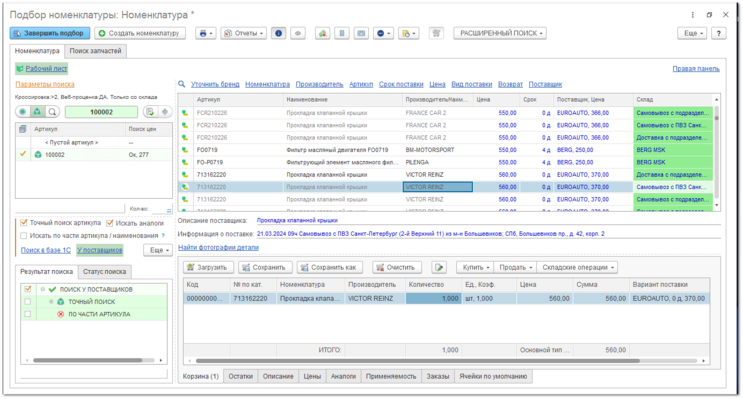Open the Продать dropdown
The width and height of the screenshot is (743, 399).
click(x=515, y=267)
